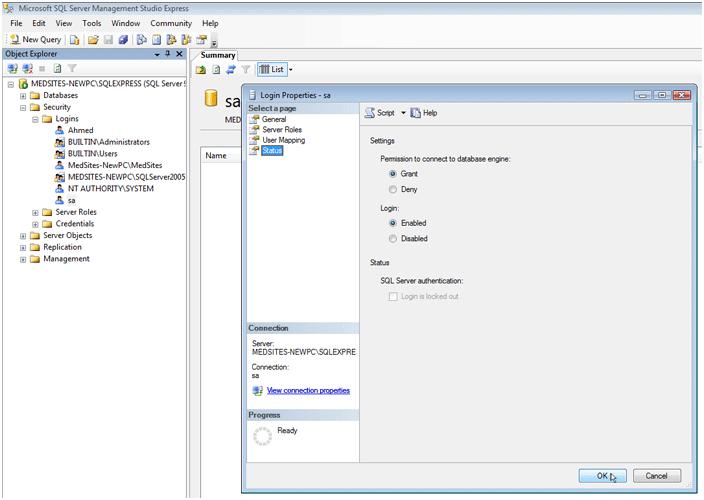704x500 pixels.
Task: Collapse the MEDSITES-NEWPC\SQLEXPRESS server node
Action: (11, 84)
